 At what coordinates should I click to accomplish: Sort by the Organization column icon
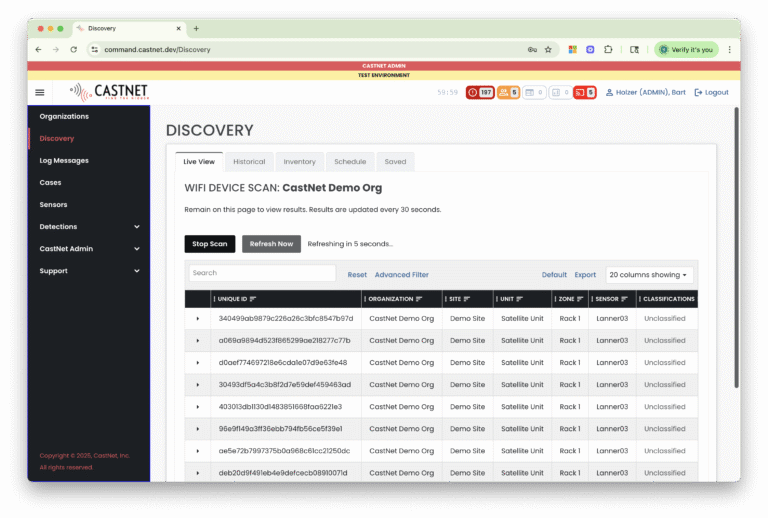(419, 299)
